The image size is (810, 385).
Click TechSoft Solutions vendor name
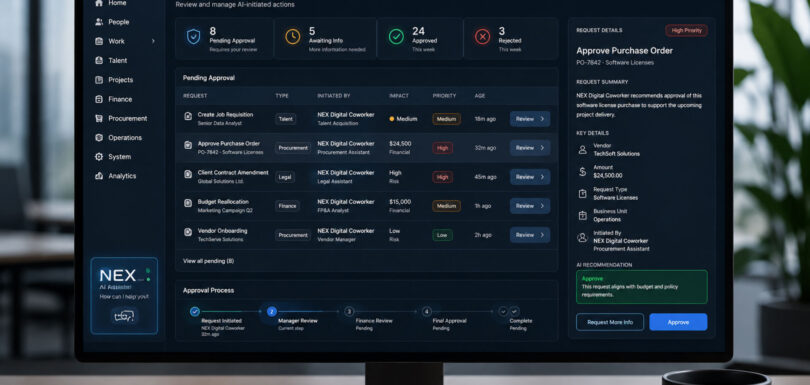pyautogui.click(x=616, y=154)
